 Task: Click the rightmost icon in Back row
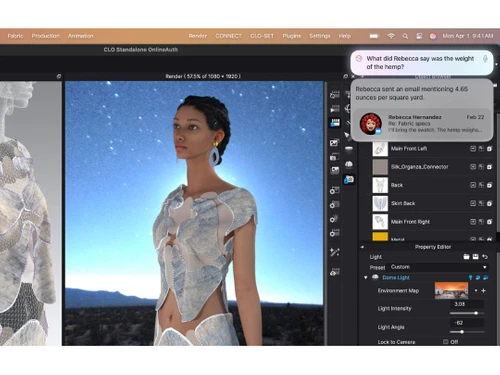[489, 185]
